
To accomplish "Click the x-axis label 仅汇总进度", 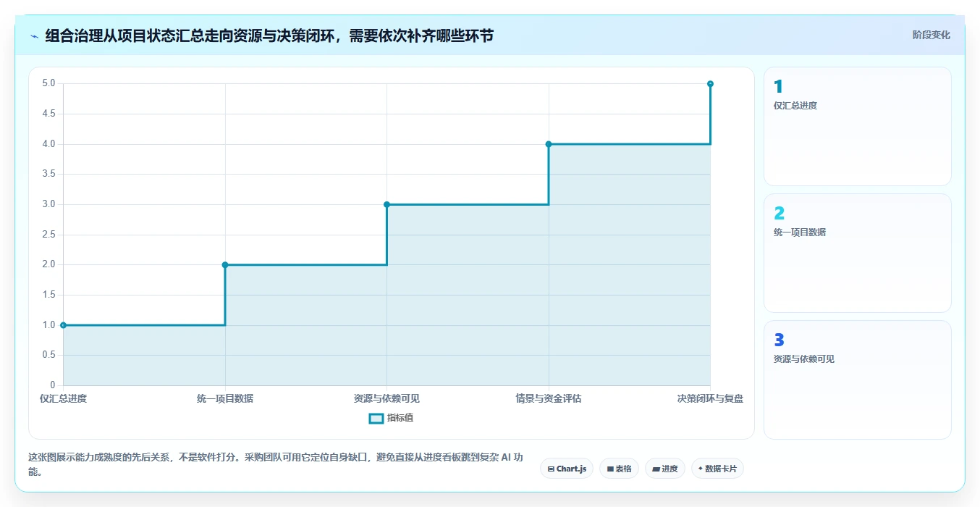I will coord(63,398).
